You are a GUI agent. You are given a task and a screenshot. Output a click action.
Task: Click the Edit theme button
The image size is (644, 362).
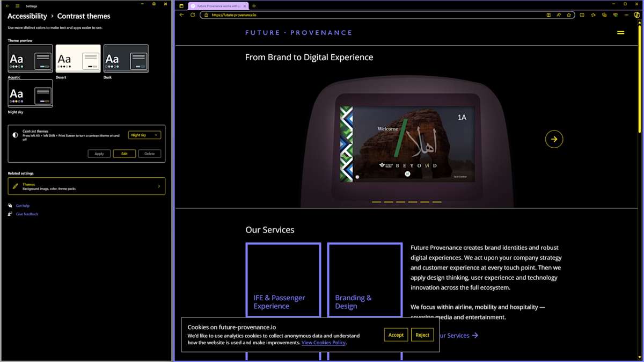(x=125, y=154)
